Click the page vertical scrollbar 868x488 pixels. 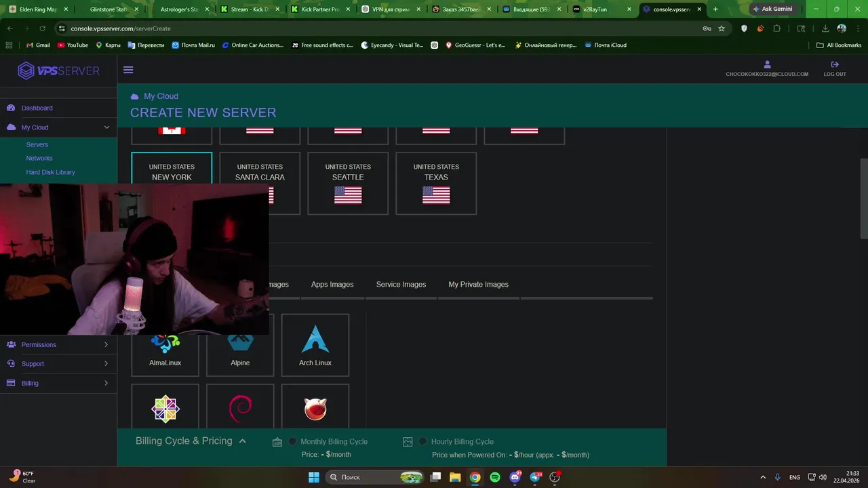click(x=864, y=199)
